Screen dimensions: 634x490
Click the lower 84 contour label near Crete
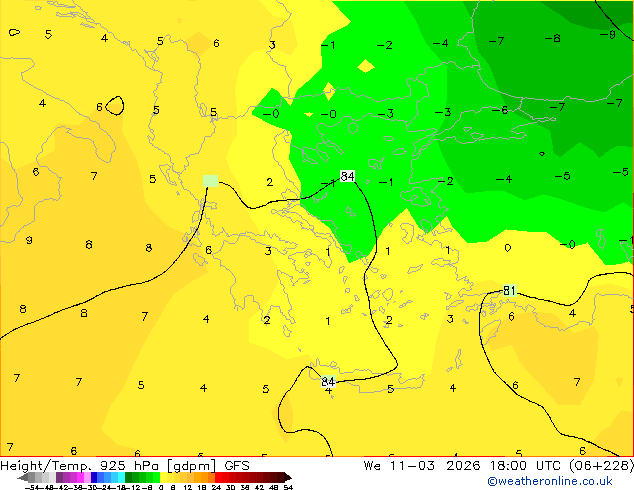coord(328,381)
